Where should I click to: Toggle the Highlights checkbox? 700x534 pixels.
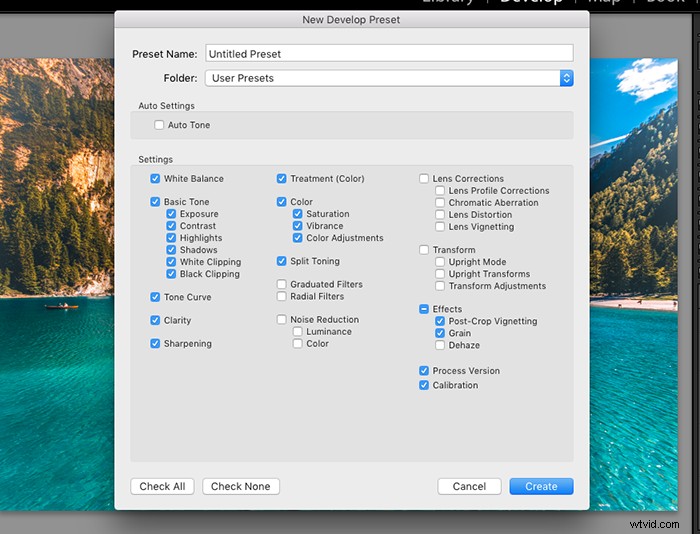click(171, 238)
